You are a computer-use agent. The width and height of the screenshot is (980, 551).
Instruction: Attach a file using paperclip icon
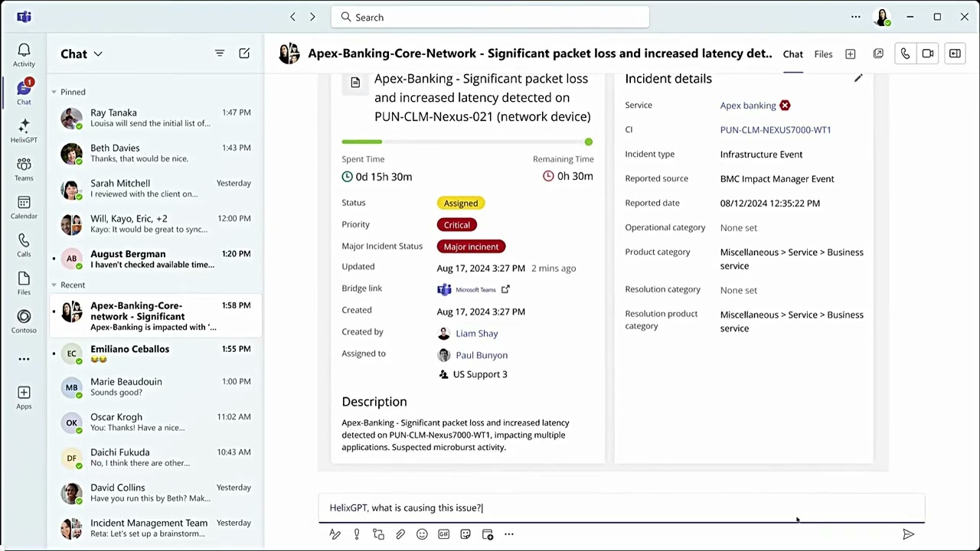[400, 534]
